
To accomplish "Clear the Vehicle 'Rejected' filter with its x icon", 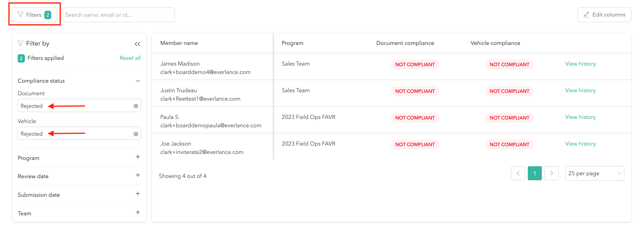I will (x=135, y=134).
